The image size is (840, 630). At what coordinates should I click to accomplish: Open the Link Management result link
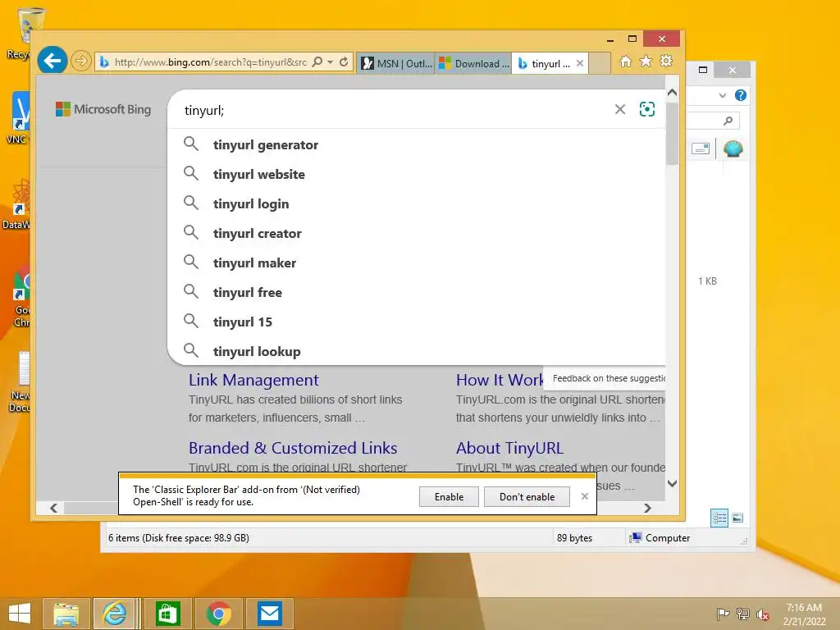[253, 380]
